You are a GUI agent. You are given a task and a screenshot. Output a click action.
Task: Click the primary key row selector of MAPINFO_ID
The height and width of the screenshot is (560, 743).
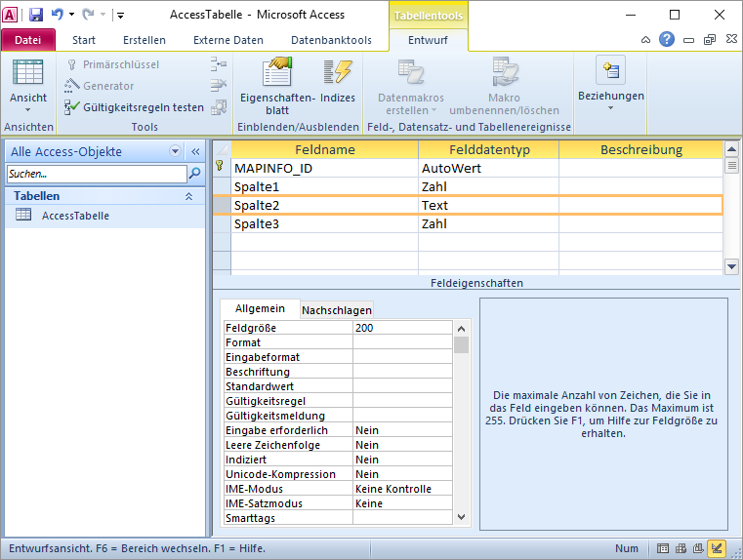coord(222,168)
